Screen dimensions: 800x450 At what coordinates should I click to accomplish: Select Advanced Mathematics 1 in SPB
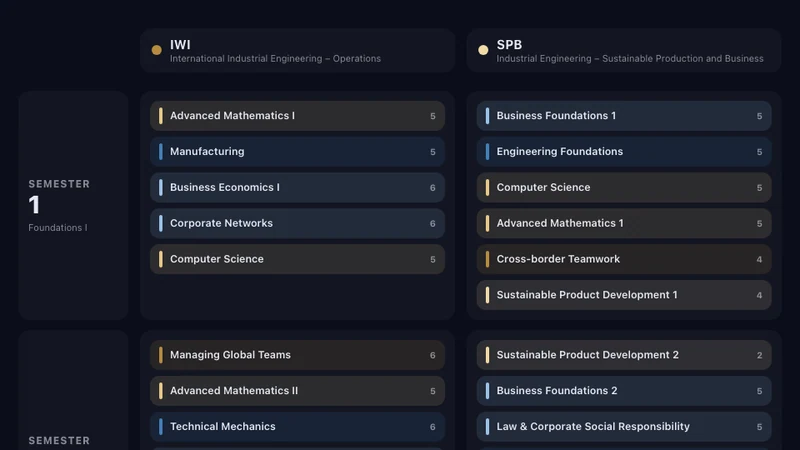624,223
